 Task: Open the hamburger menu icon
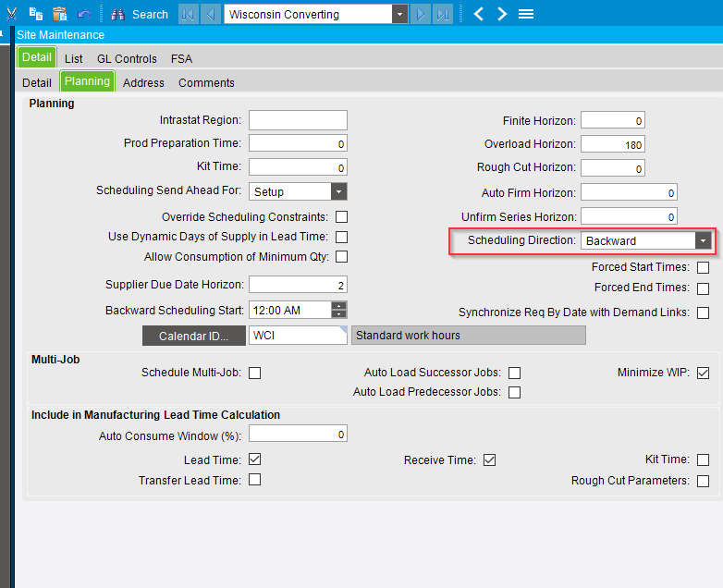(526, 14)
